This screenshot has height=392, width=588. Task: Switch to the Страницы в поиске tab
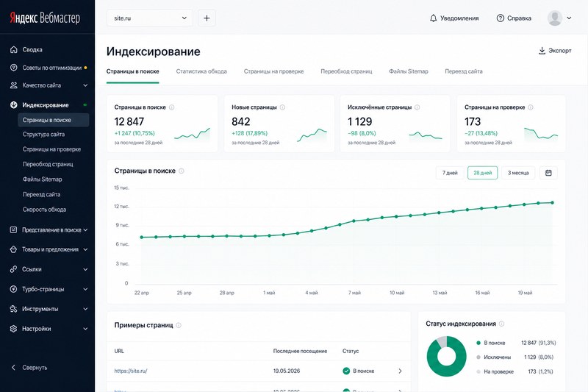coord(133,71)
